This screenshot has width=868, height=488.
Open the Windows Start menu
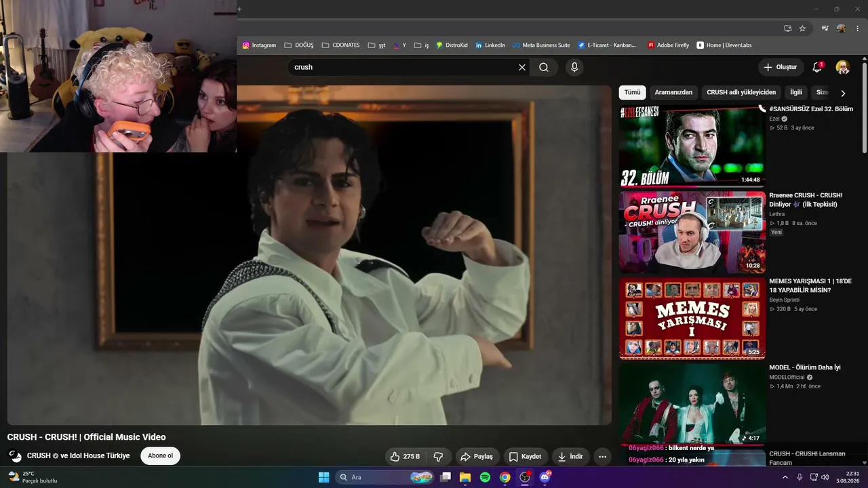[323, 477]
